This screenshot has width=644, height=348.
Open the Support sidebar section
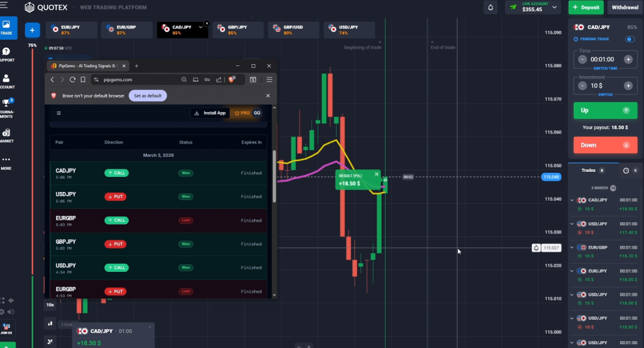pyautogui.click(x=6, y=55)
